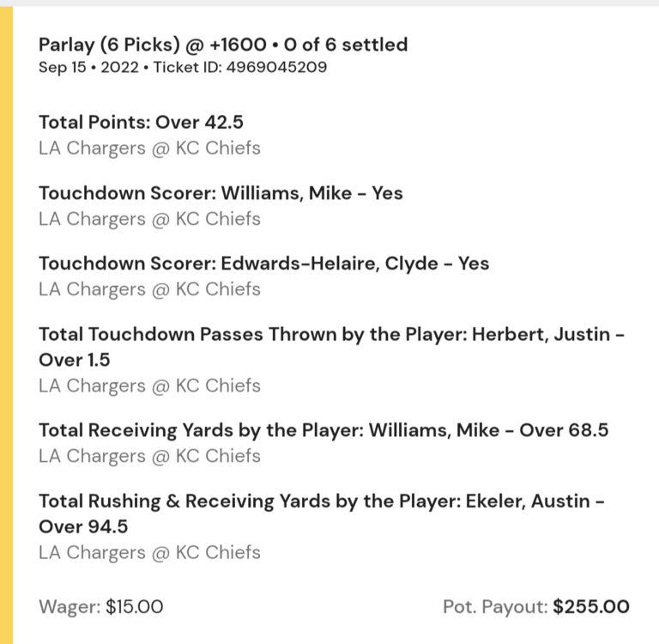Open Mike Williams Receiving Yards Over 68.5
The image size is (659, 644).
coord(323,430)
